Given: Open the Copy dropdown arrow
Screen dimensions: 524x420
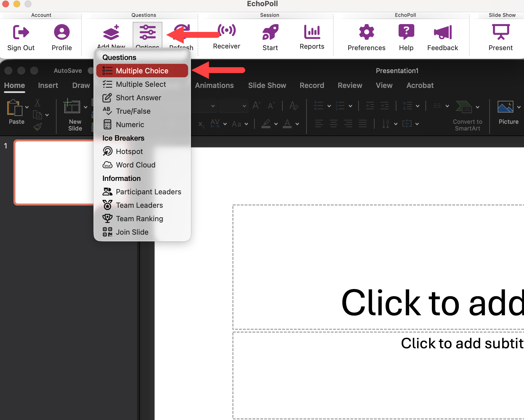Looking at the screenshot, I should click(47, 115).
